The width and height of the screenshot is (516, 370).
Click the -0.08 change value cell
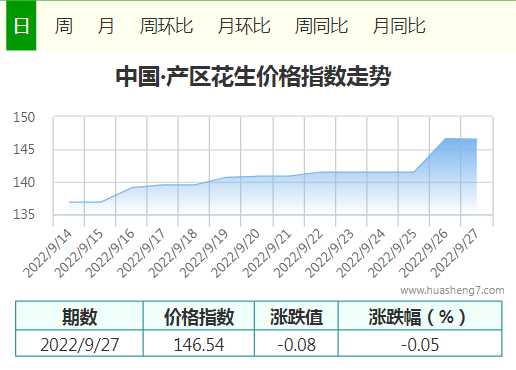(296, 344)
